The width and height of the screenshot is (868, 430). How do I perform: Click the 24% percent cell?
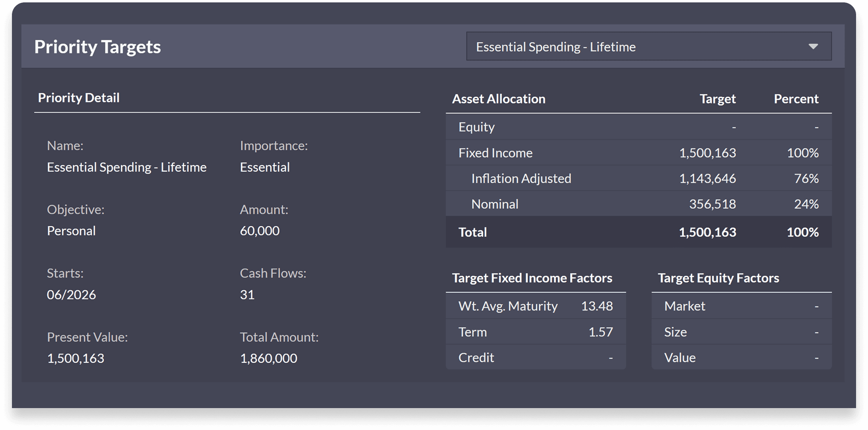(806, 204)
